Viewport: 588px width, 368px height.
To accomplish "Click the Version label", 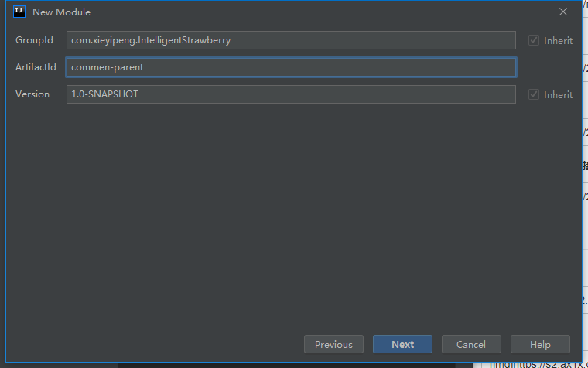I will (32, 94).
